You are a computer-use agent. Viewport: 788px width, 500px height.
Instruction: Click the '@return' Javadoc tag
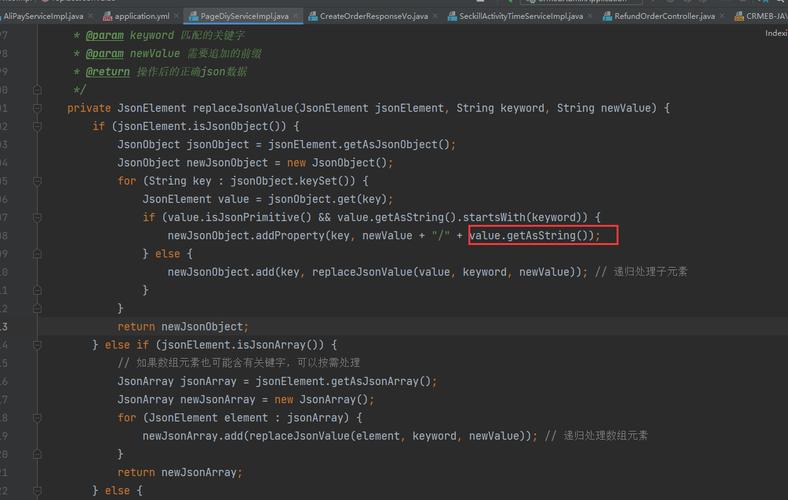coord(108,72)
